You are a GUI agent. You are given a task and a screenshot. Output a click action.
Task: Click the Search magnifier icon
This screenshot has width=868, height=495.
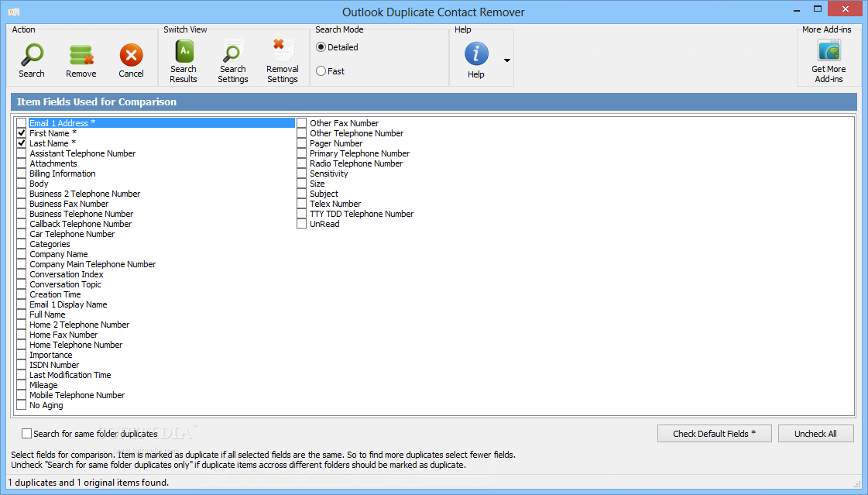click(x=32, y=55)
